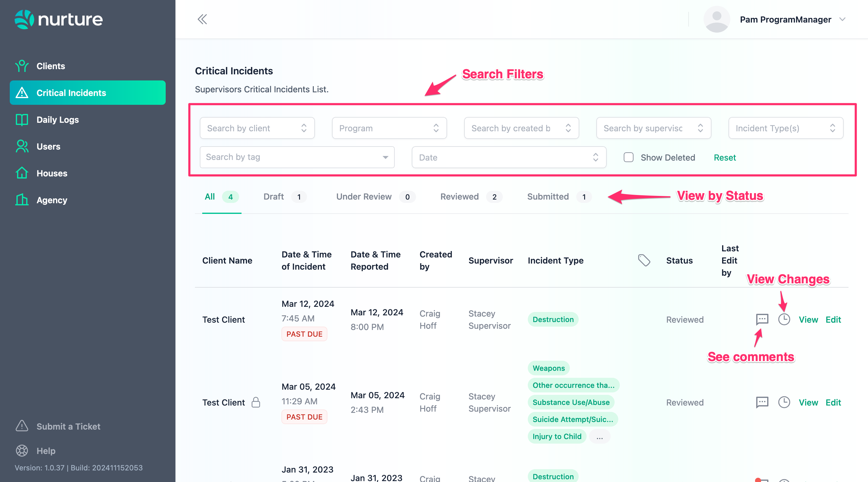
Task: Click history clock icon for Mar 05 incident
Action: [x=784, y=402]
